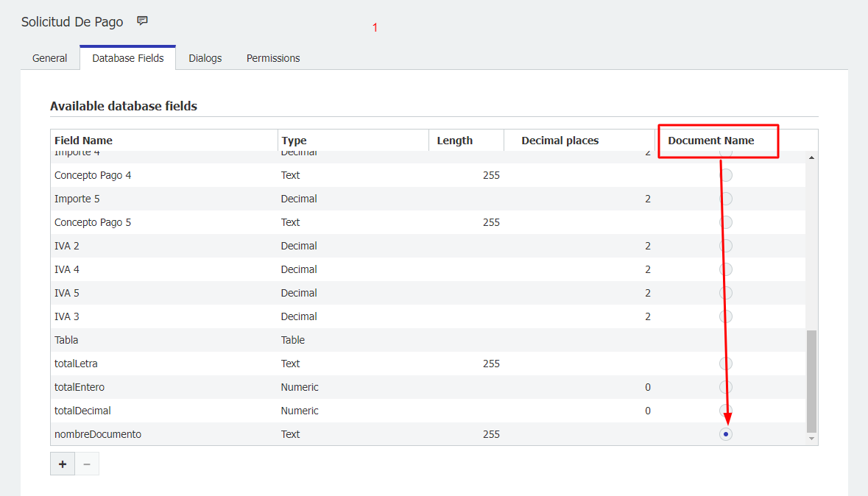
Task: Select the Tabla field row
Action: pos(66,340)
